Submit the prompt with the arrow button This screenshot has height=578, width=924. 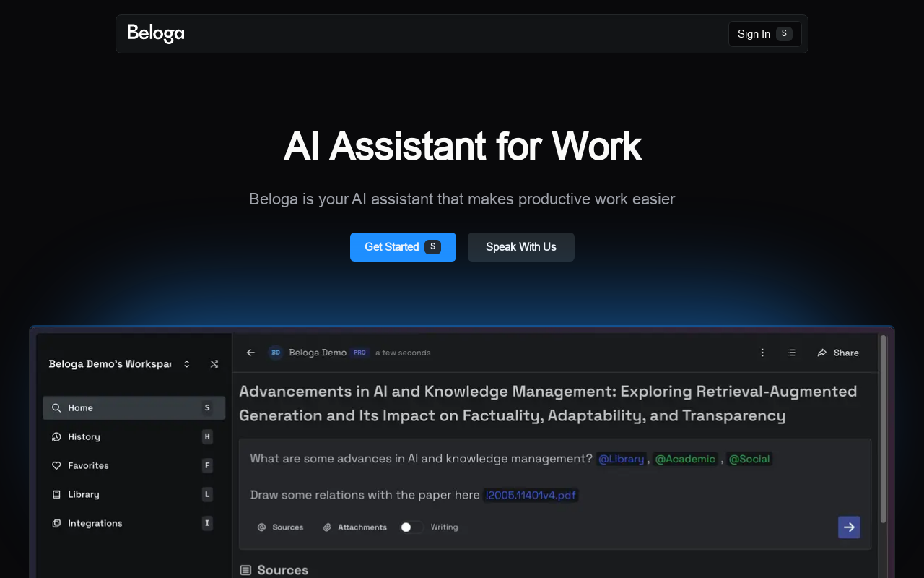pos(849,527)
